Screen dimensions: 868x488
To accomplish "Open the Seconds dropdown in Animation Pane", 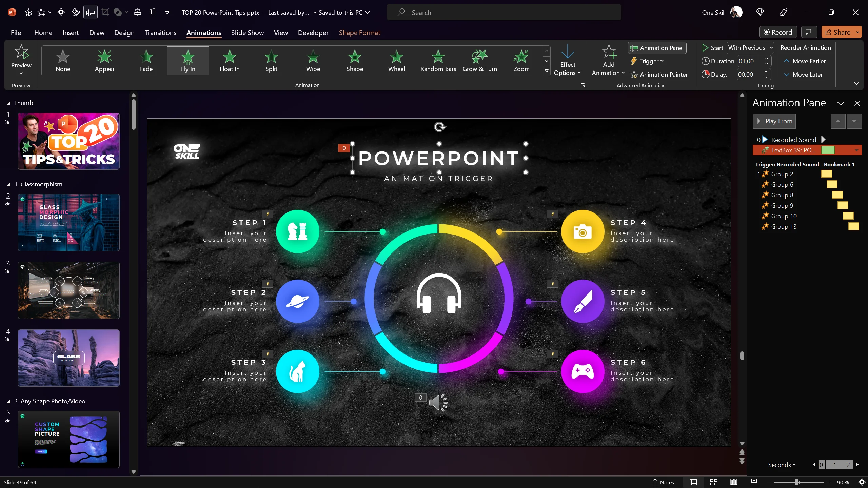I will click(x=782, y=465).
